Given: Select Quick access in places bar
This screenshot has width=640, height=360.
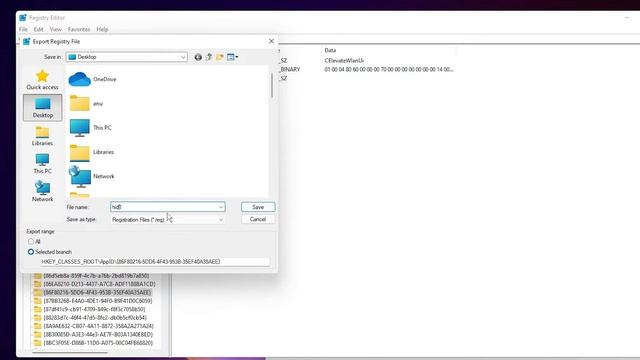Looking at the screenshot, I should [42, 80].
